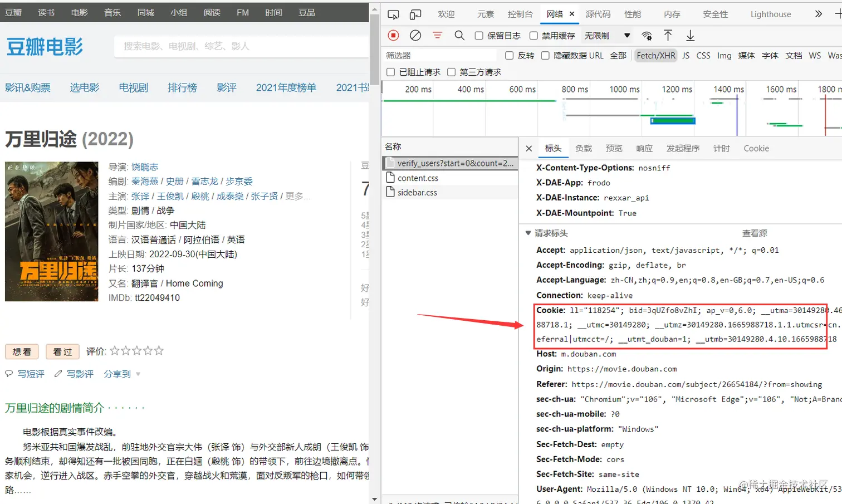Screen dimensions: 842x504
Task: Focus the movie search box
Action: click(x=241, y=46)
